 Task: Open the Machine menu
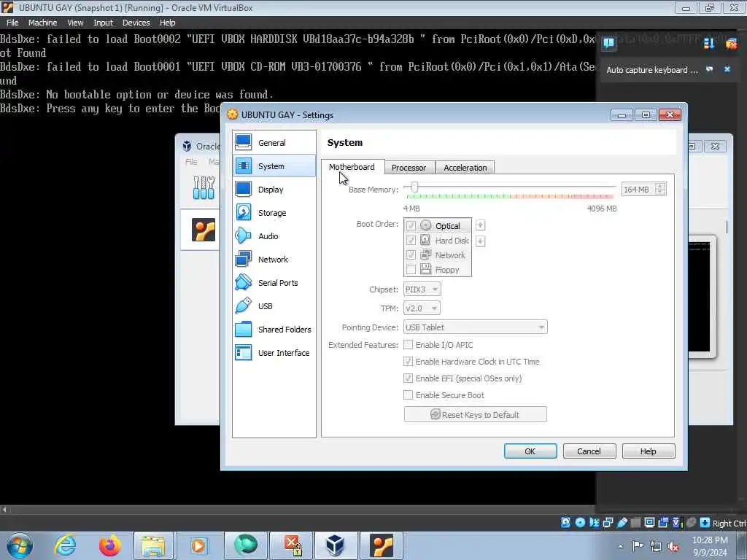point(42,23)
